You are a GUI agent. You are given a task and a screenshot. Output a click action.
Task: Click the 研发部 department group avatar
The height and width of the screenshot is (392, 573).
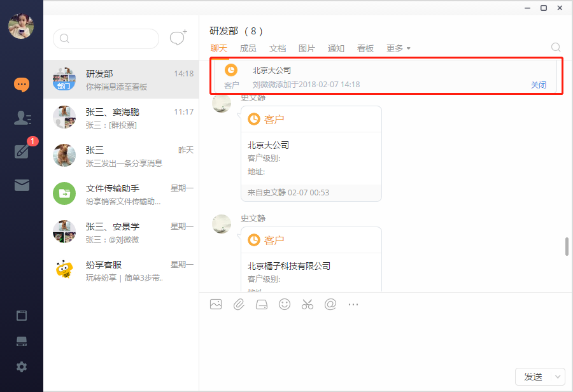64,79
